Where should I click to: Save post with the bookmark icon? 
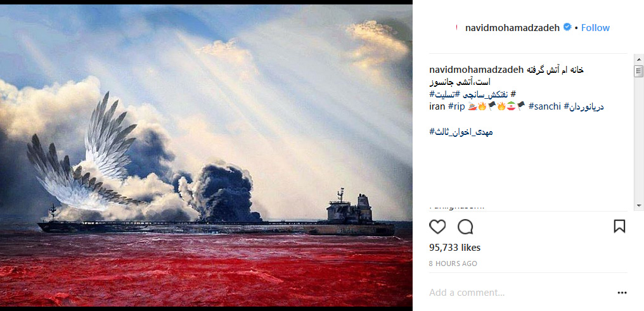(619, 226)
